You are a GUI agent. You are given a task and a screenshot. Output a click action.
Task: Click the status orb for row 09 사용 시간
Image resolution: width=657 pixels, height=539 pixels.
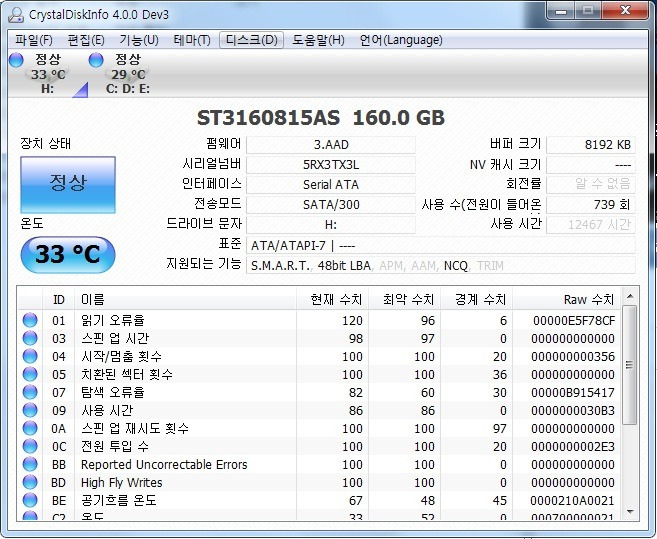[x=30, y=410]
